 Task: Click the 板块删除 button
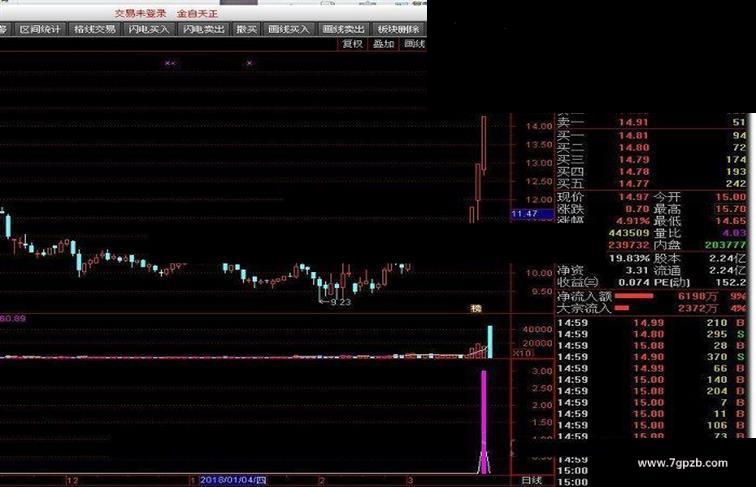pyautogui.click(x=398, y=29)
